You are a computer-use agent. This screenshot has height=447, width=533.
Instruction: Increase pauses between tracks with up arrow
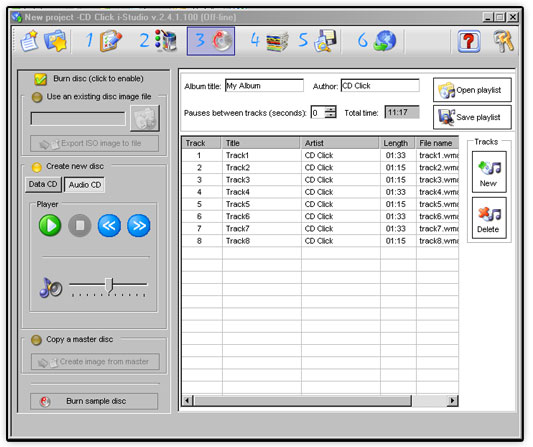point(330,109)
